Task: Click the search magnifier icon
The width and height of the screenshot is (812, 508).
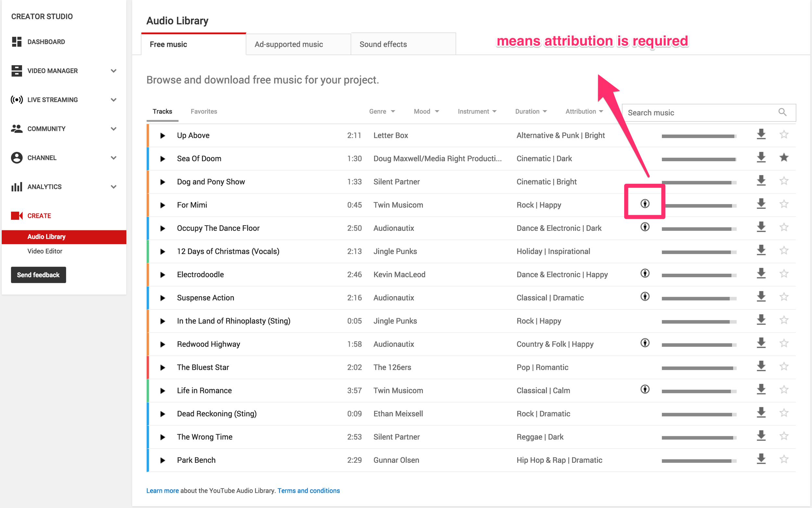Action: pos(782,112)
